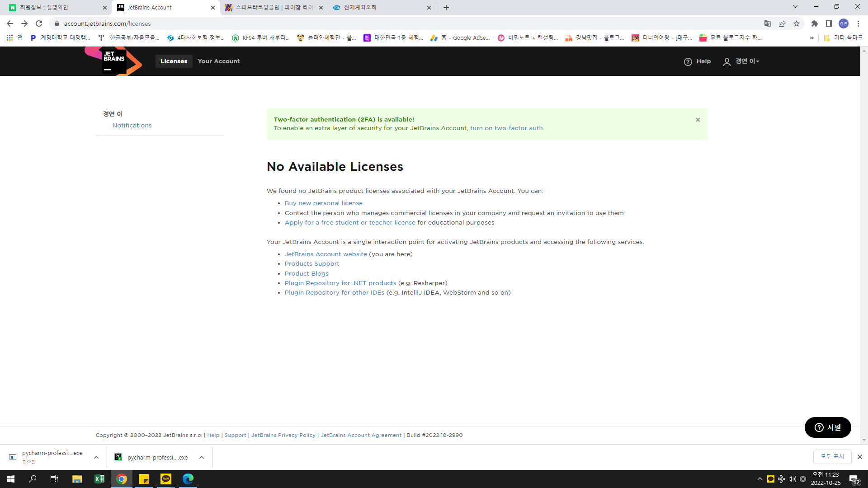
Task: Switch to the 스파르타코딩클럽 tab
Action: click(x=274, y=8)
